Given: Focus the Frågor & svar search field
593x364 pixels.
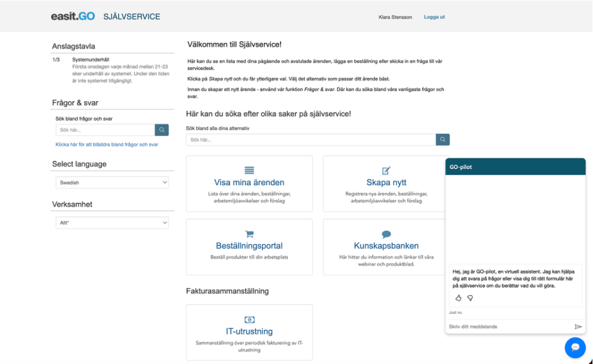Looking at the screenshot, I should (x=104, y=130).
